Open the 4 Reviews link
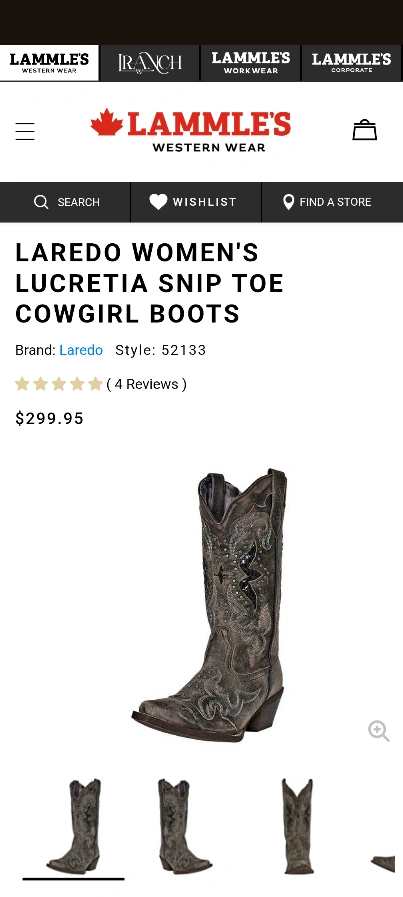 (x=147, y=384)
